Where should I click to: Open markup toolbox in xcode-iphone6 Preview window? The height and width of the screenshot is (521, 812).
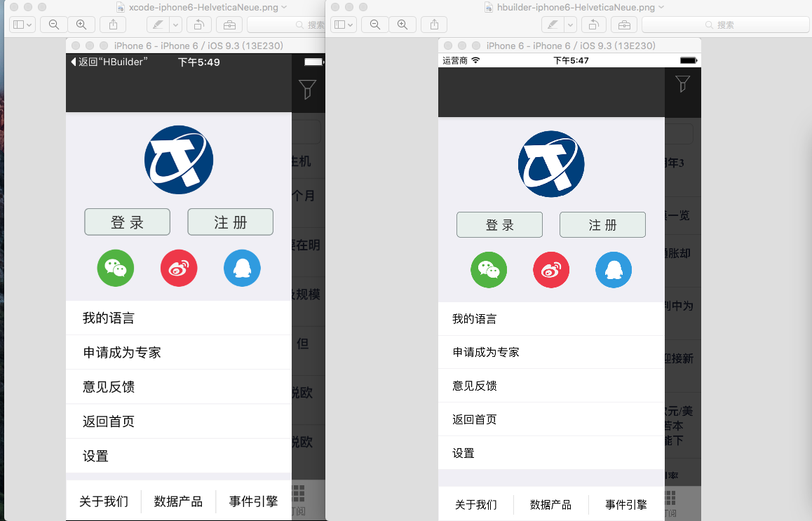point(229,25)
